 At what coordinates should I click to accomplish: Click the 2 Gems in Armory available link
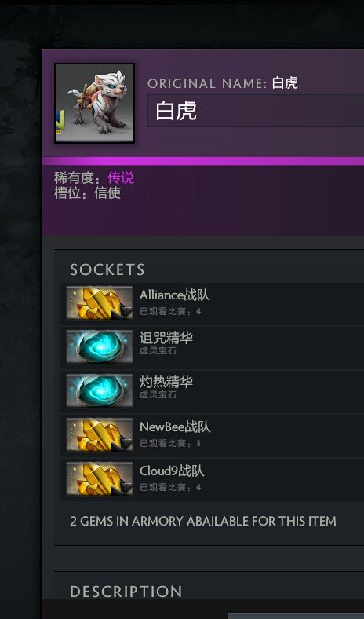[x=203, y=521]
